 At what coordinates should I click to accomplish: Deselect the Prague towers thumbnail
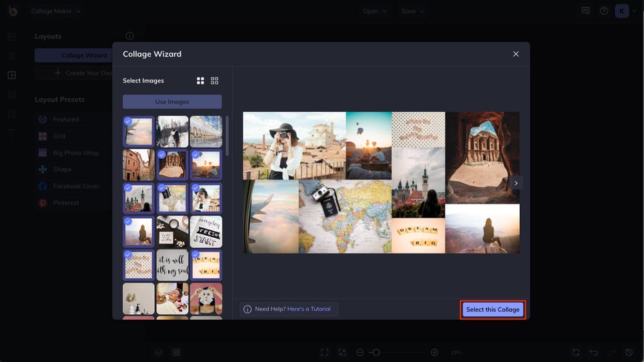click(138, 198)
